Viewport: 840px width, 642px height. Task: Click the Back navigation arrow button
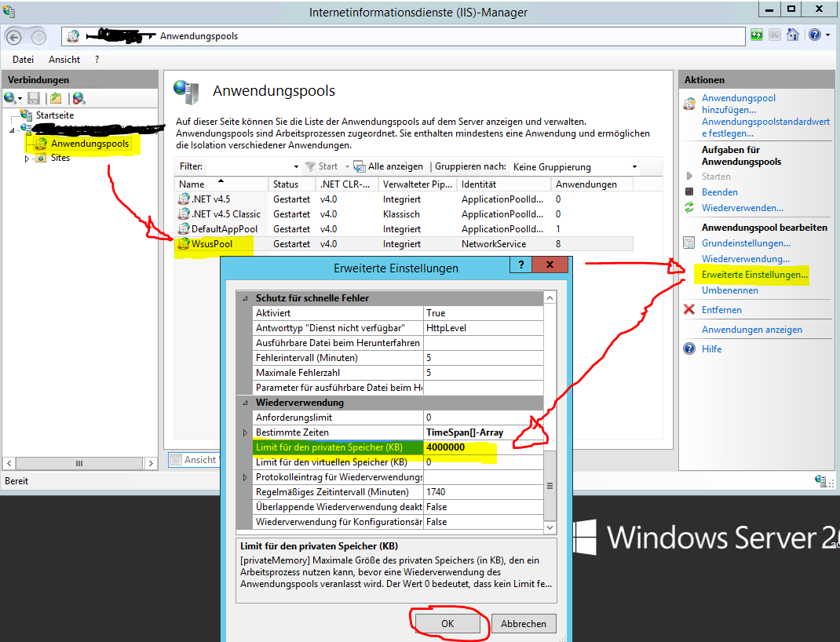tap(14, 36)
